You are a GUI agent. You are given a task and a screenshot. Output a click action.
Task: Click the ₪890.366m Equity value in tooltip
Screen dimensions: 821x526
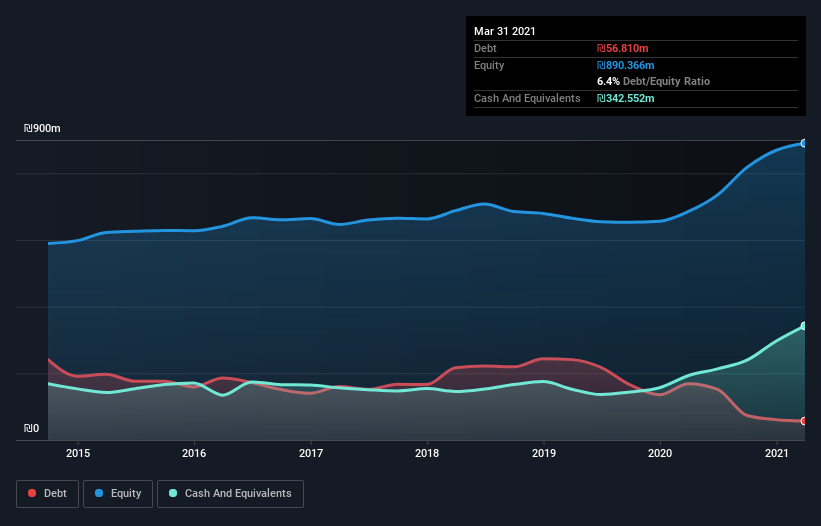pyautogui.click(x=626, y=65)
